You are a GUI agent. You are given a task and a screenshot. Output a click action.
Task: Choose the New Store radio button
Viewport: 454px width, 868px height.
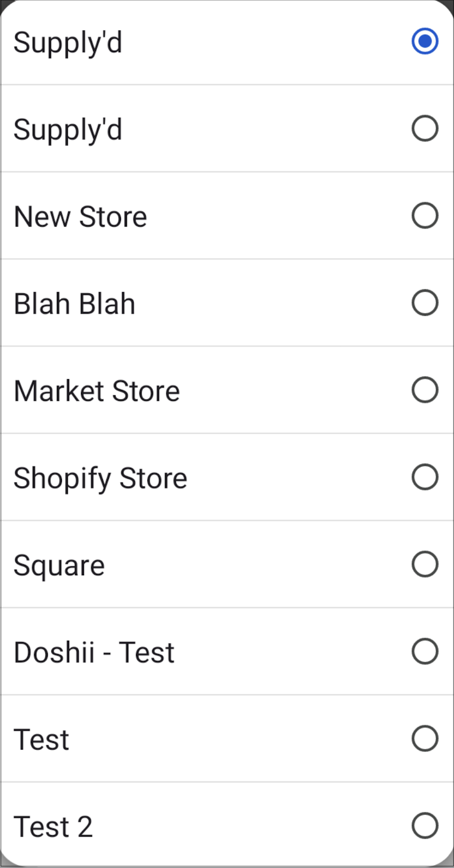(425, 216)
